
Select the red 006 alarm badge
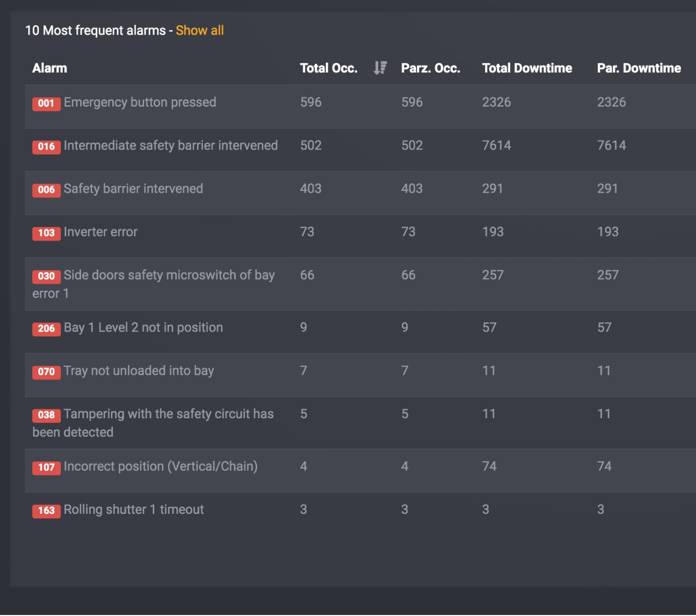click(46, 190)
